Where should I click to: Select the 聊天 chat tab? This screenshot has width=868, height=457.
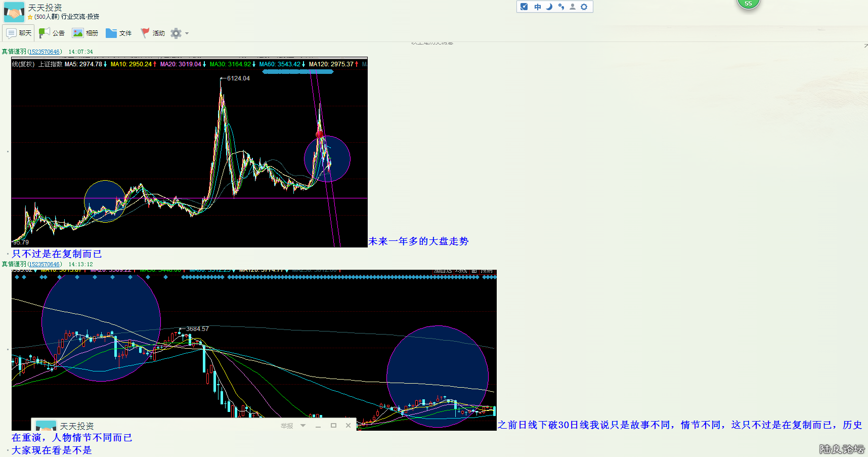coord(19,33)
